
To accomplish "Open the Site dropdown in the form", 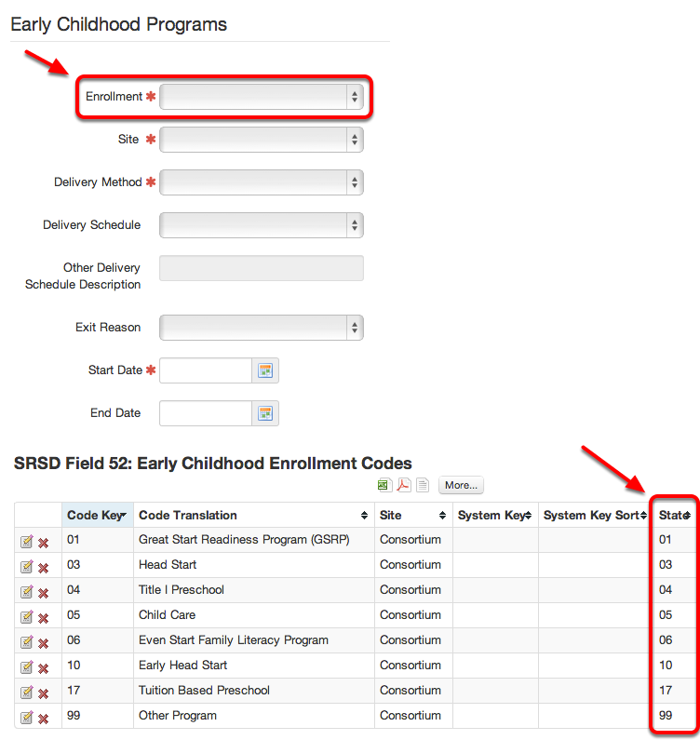I will [261, 140].
